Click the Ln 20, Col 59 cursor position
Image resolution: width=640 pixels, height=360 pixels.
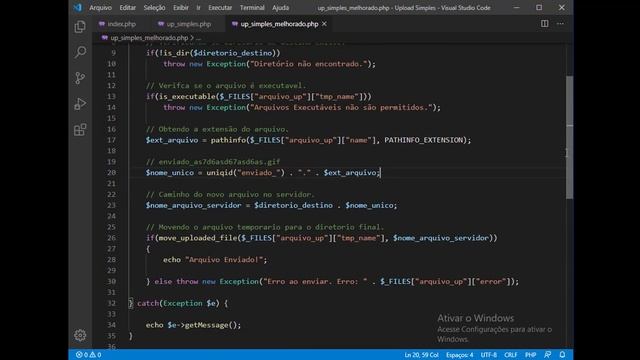coord(421,355)
